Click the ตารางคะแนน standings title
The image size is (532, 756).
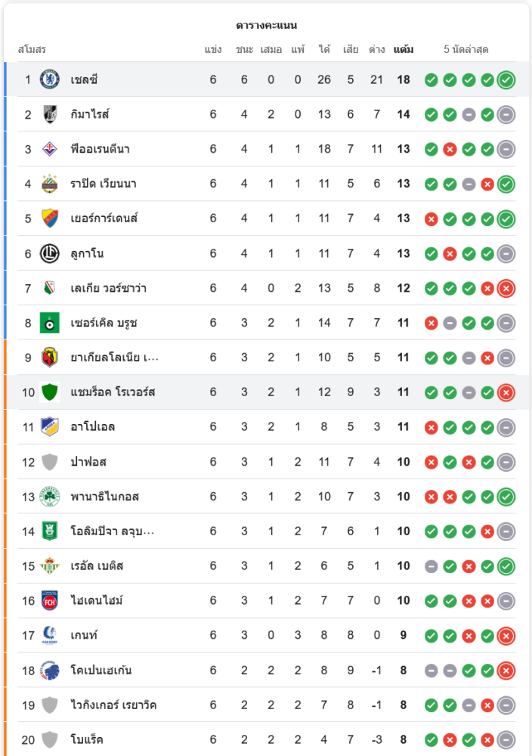266,25
